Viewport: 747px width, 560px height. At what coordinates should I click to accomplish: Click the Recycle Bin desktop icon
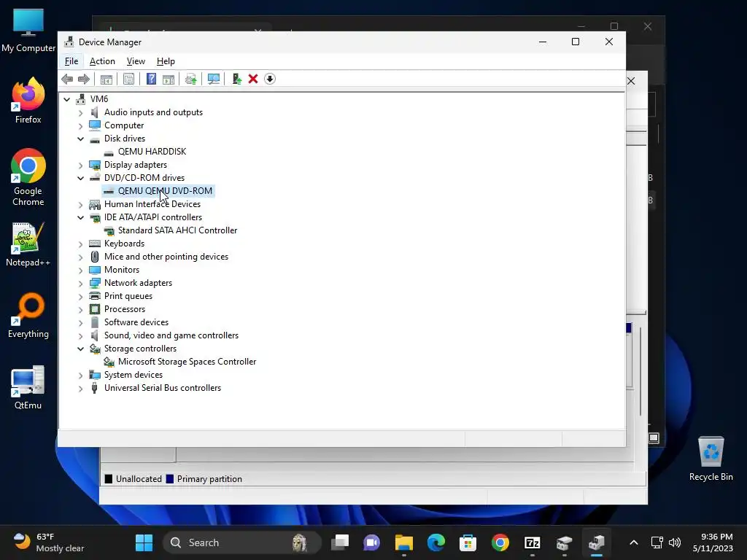pyautogui.click(x=711, y=459)
